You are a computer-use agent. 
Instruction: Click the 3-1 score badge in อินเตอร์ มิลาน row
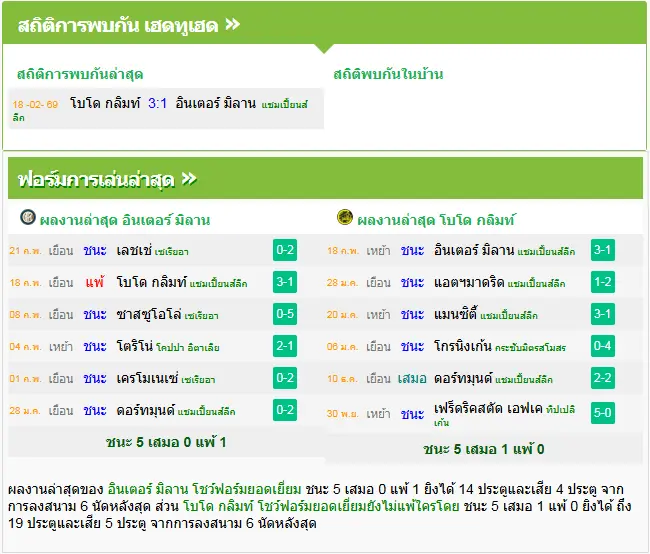[603, 250]
